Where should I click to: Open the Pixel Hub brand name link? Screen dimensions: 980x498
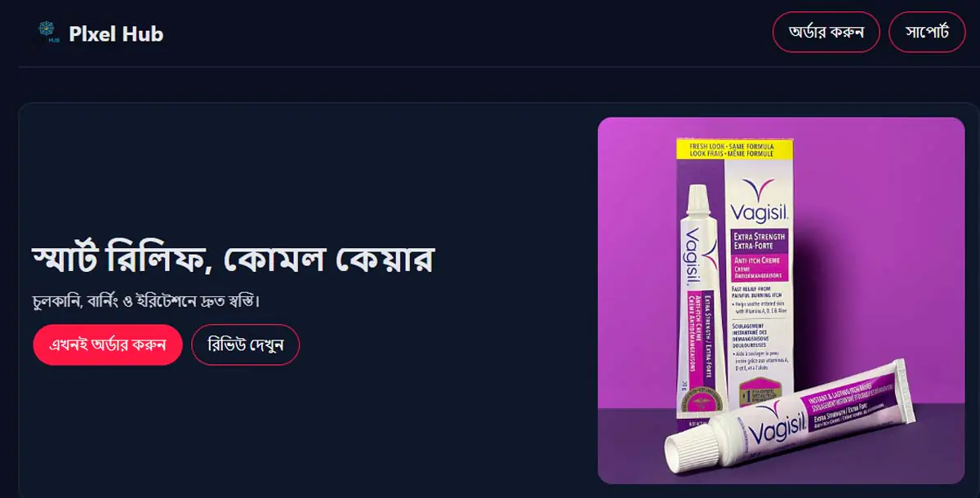click(x=116, y=33)
